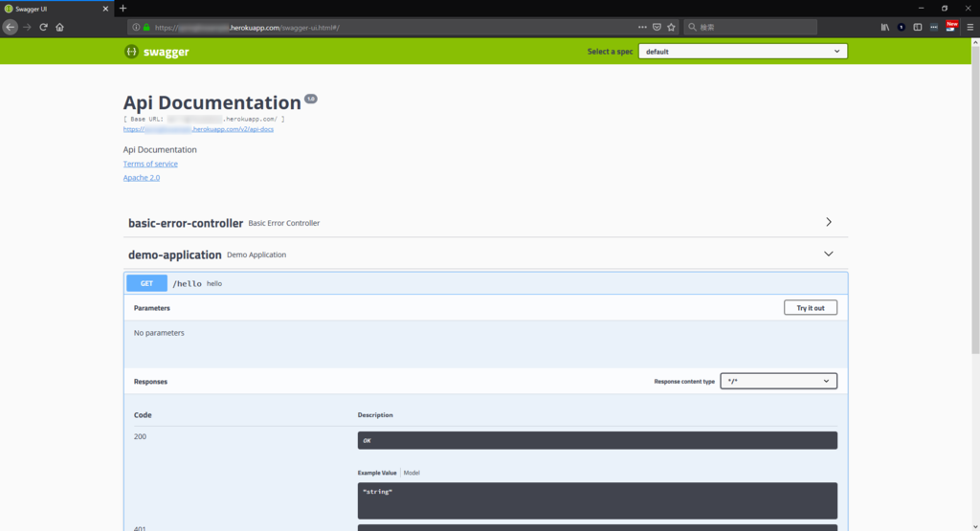Click the scrollbar down arrow
Viewport: 980px width, 531px height.
point(975,526)
